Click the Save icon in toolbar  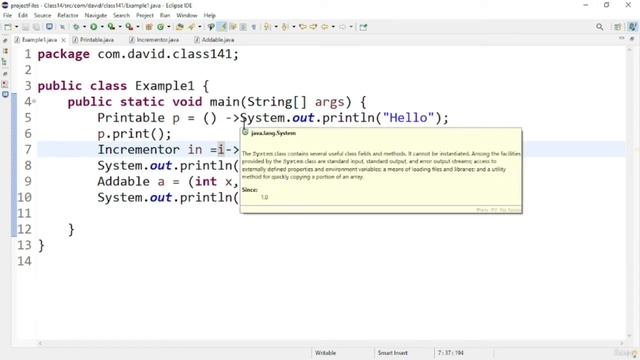[x=25, y=27]
